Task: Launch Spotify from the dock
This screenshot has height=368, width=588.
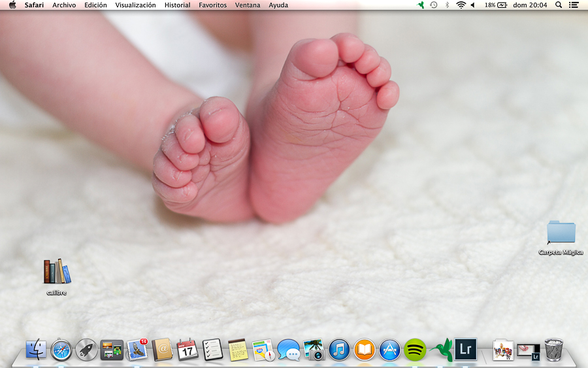Action: 415,350
